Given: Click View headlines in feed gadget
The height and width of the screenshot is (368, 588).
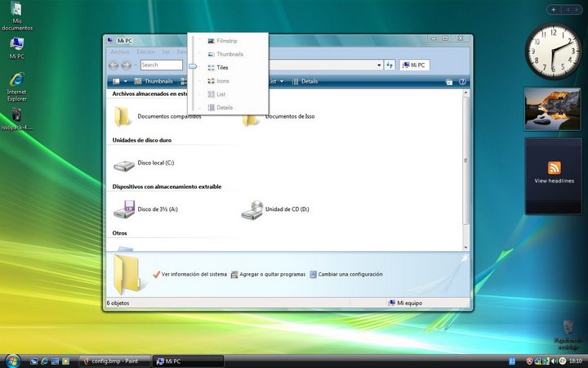Looking at the screenshot, I should pyautogui.click(x=554, y=181).
